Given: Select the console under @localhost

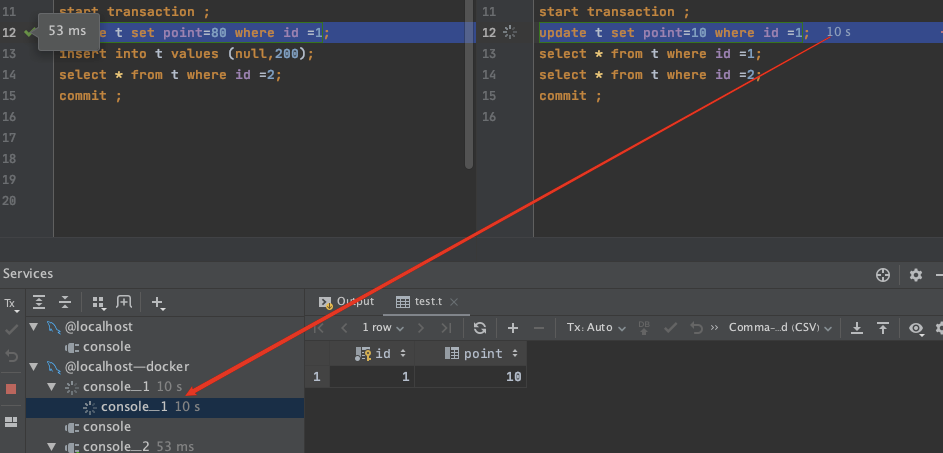Looking at the screenshot, I should pos(106,347).
